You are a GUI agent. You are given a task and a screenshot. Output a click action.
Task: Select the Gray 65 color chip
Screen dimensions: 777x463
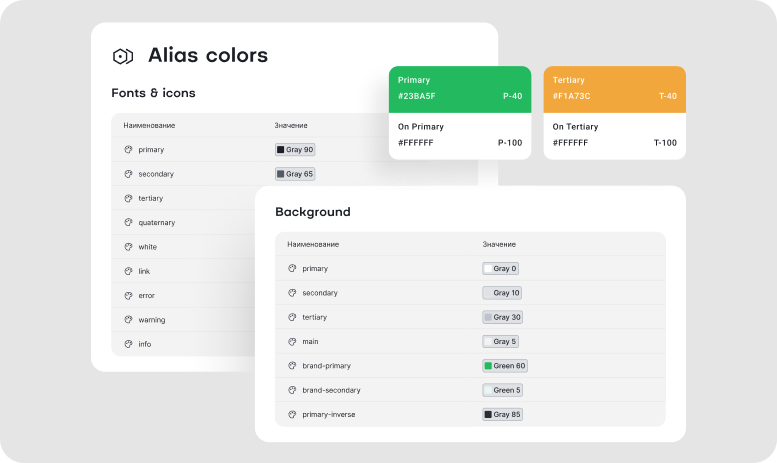click(295, 174)
